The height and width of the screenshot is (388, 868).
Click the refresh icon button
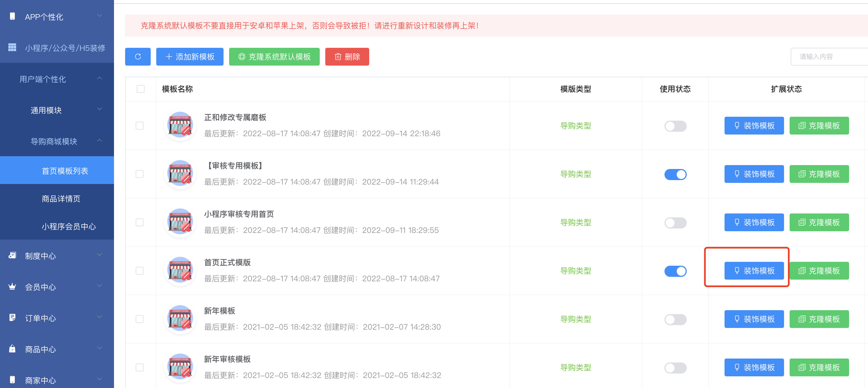(x=138, y=57)
